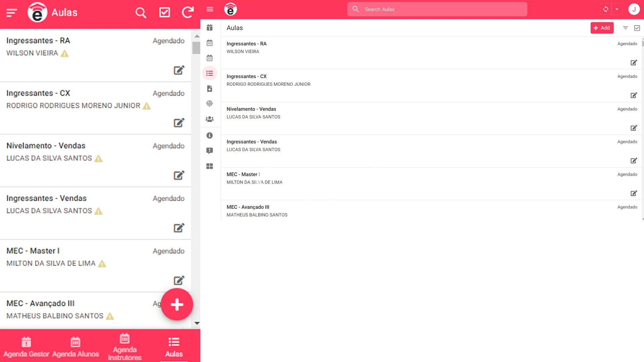Click the Add button
Image resolution: width=644 pixels, height=362 pixels.
click(602, 28)
